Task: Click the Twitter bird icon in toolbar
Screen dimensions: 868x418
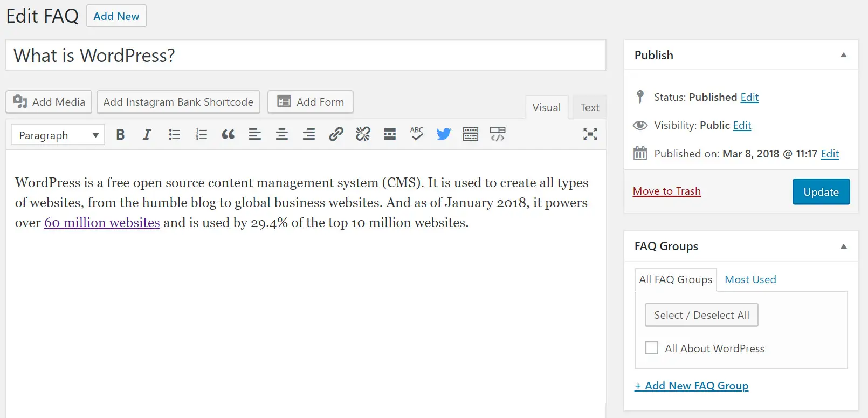Action: [x=443, y=134]
